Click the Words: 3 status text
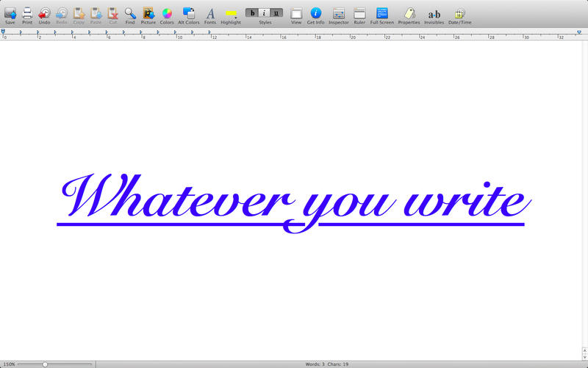The image size is (588, 368). (315, 364)
